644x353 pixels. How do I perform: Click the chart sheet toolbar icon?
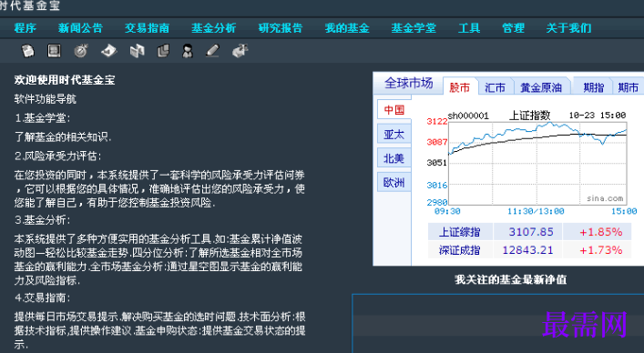108,51
